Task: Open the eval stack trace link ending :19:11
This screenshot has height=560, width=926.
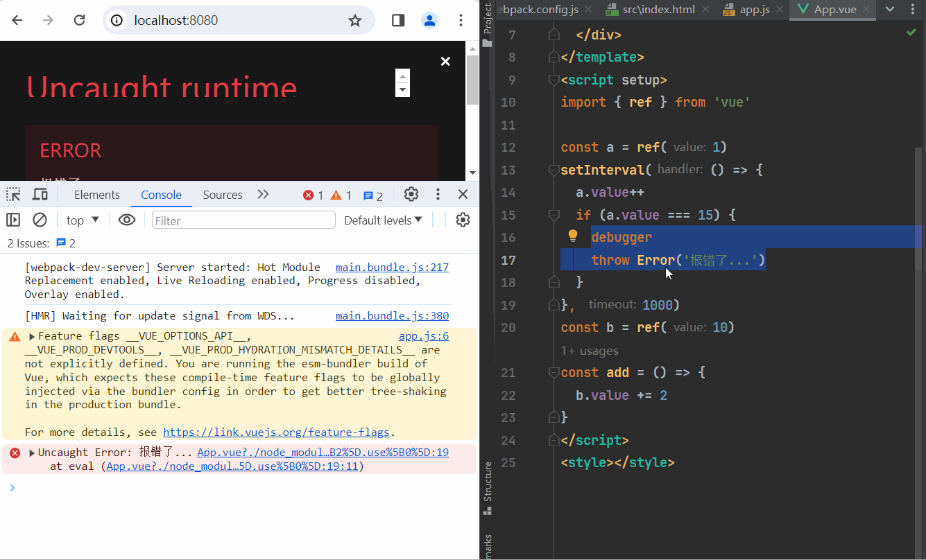Action: coord(232,466)
